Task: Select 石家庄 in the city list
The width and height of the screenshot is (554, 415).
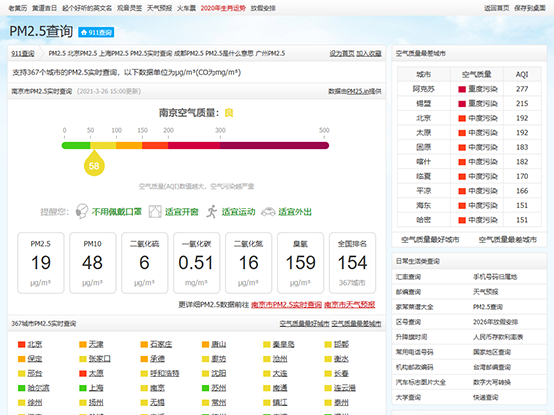Action: click(x=161, y=344)
